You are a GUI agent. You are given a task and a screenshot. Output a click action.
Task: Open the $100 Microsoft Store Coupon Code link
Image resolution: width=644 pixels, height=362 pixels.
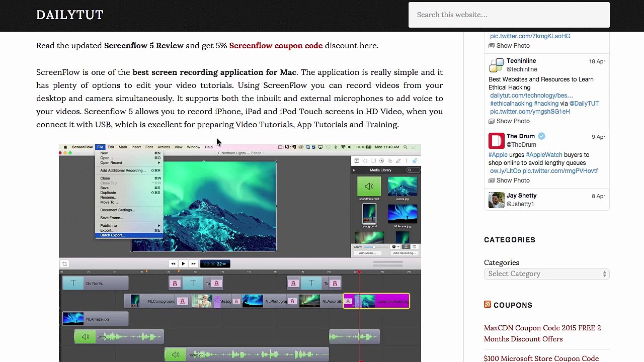(x=541, y=358)
